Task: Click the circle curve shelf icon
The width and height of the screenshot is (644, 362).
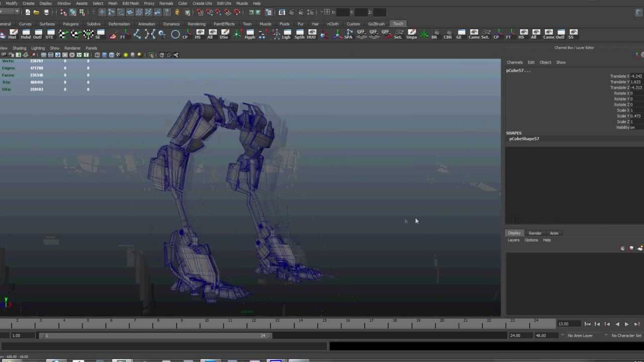Action: coord(175,34)
